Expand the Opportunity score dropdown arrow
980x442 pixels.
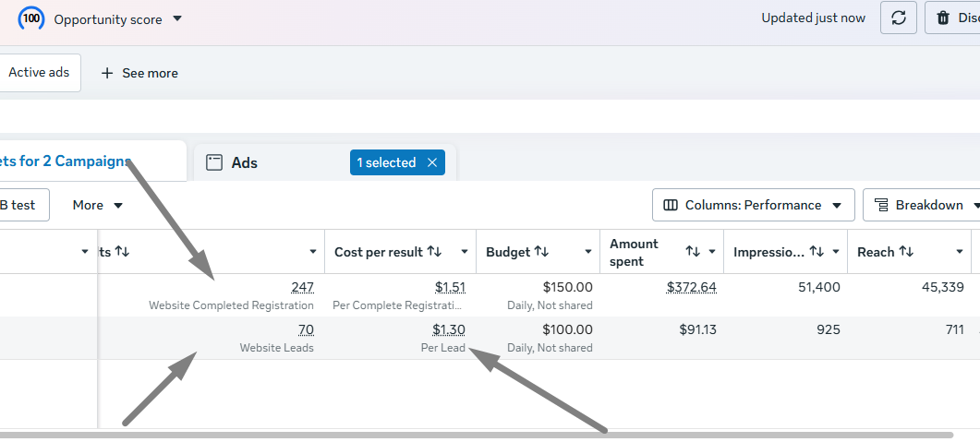coord(177,18)
